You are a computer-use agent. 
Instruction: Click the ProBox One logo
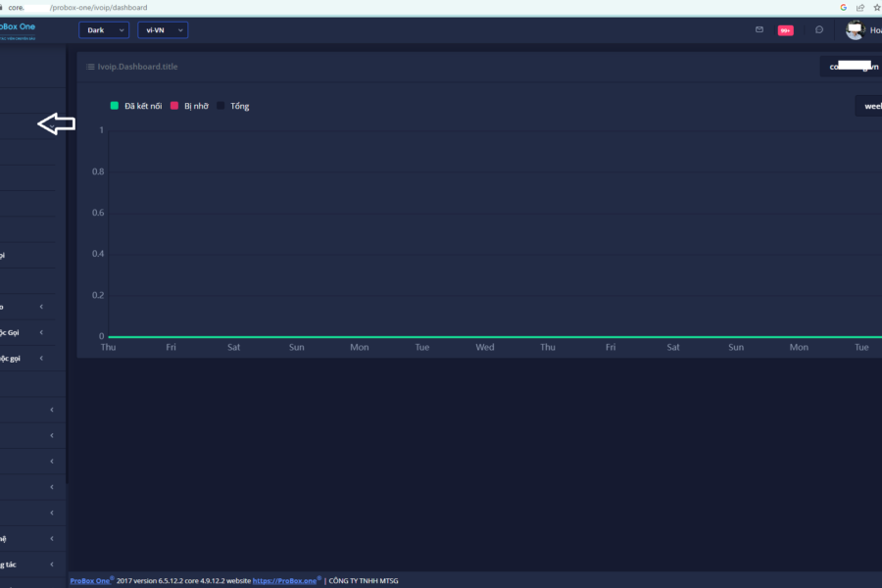click(18, 28)
